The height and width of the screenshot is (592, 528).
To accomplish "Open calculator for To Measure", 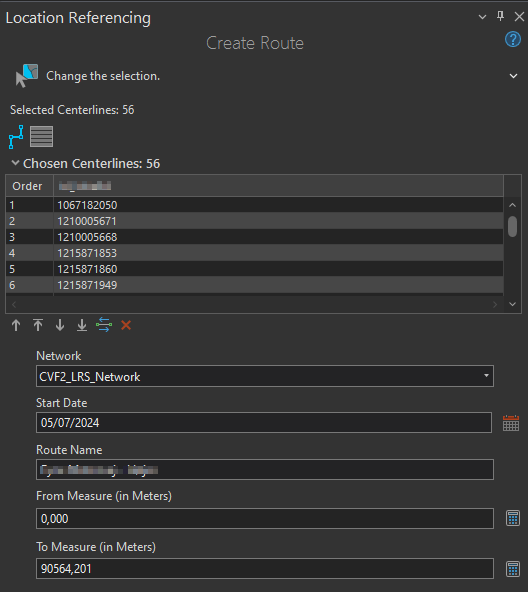I will tap(513, 569).
